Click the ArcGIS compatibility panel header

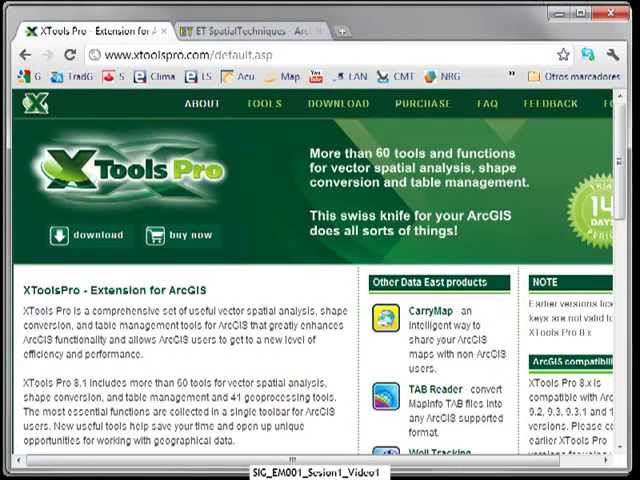pyautogui.click(x=571, y=362)
